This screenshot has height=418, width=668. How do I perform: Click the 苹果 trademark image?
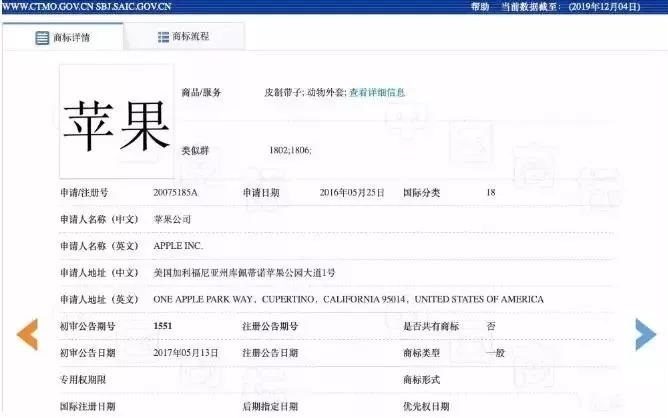(x=116, y=121)
